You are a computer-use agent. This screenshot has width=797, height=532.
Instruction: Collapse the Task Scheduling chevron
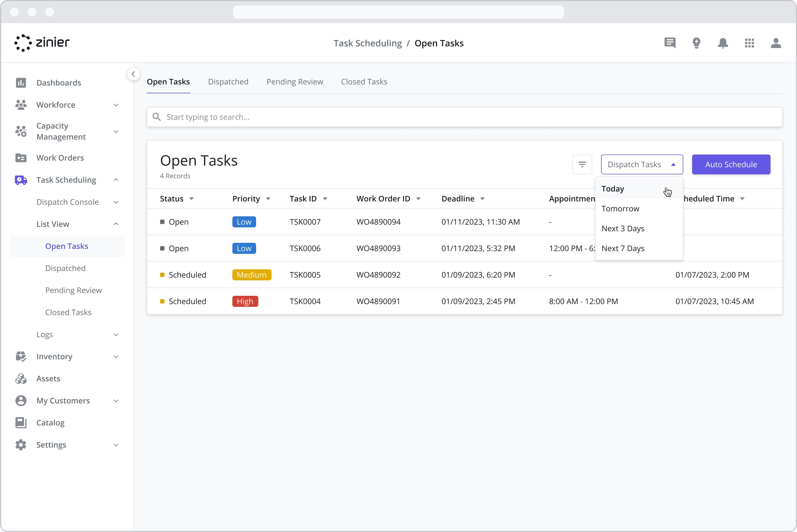tap(116, 180)
